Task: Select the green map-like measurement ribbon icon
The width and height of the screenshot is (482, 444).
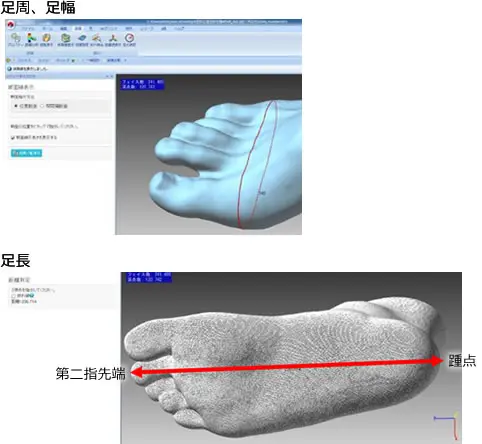Action: click(x=66, y=38)
